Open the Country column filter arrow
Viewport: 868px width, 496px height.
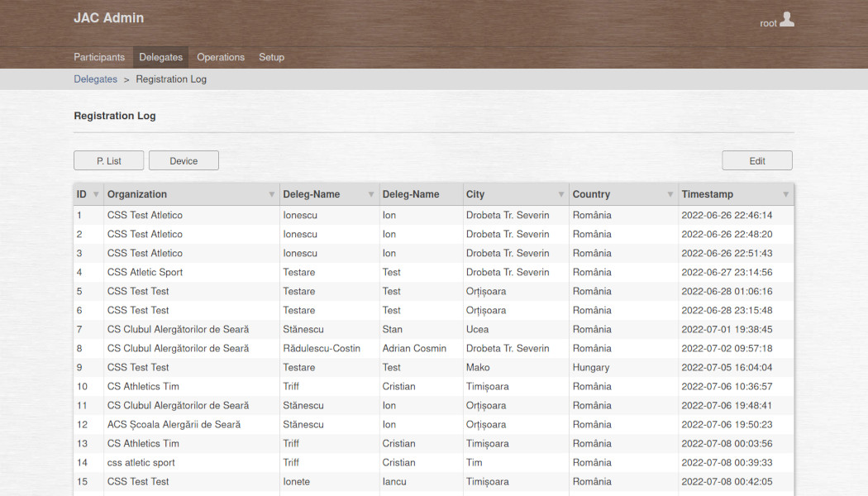[670, 195]
